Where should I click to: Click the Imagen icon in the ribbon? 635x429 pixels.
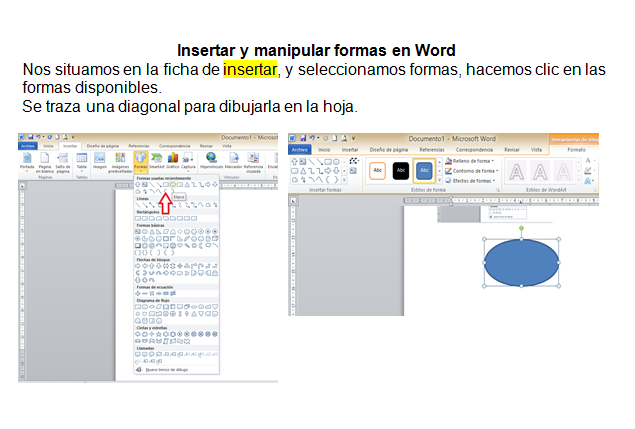pyautogui.click(x=101, y=158)
